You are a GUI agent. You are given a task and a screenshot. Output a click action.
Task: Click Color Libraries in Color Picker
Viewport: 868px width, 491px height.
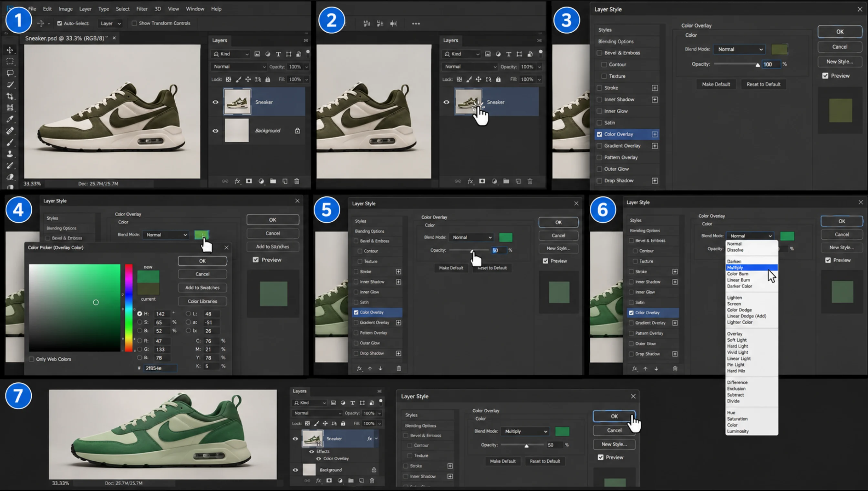tap(202, 302)
